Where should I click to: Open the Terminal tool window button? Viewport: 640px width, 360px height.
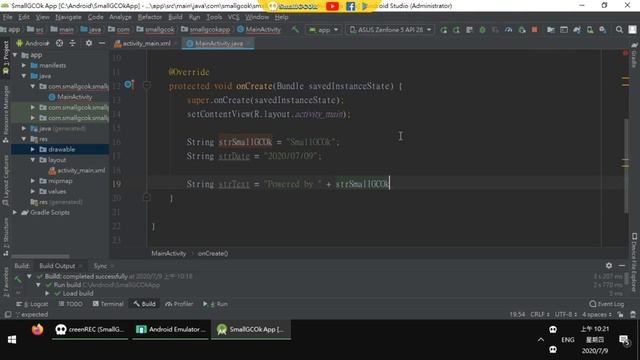coord(108,304)
